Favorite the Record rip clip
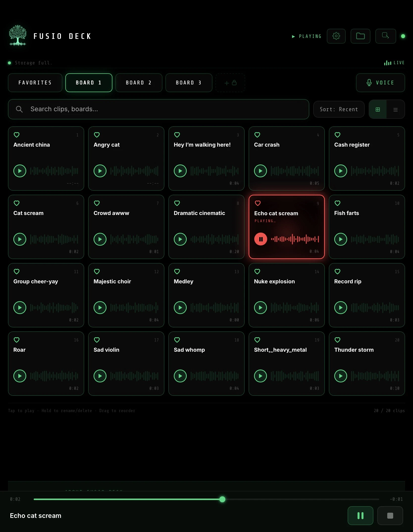 pyautogui.click(x=337, y=271)
